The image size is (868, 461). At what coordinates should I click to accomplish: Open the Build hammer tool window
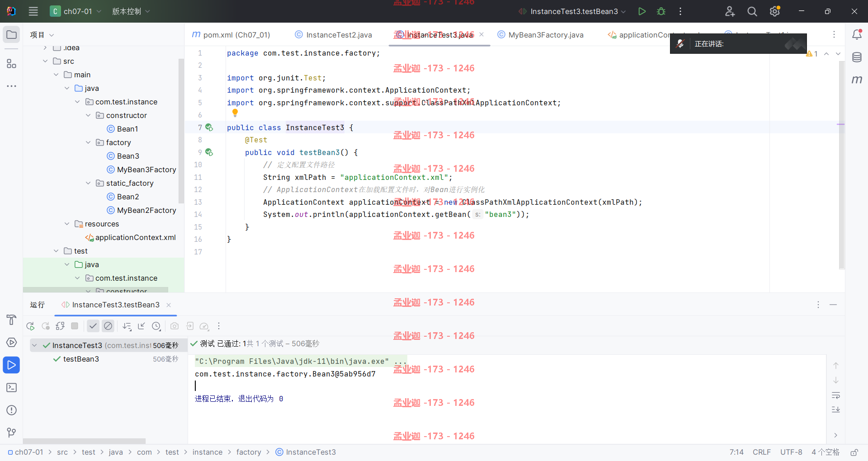11,320
